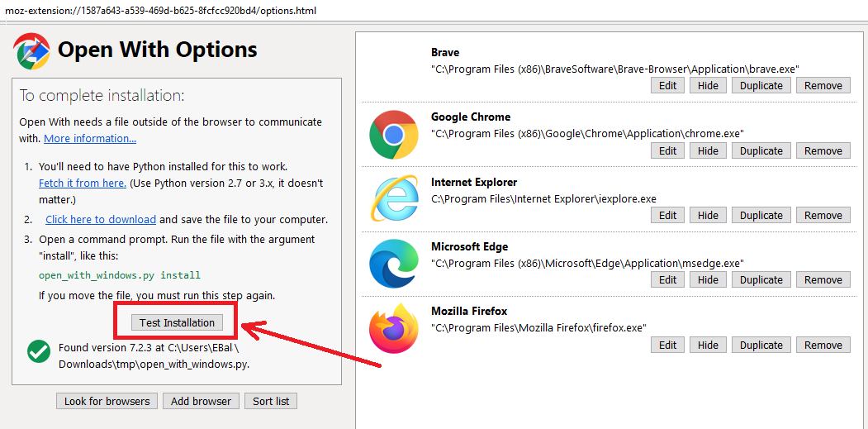Hide the Mozilla Firefox entry
This screenshot has height=429, width=868.
click(708, 345)
